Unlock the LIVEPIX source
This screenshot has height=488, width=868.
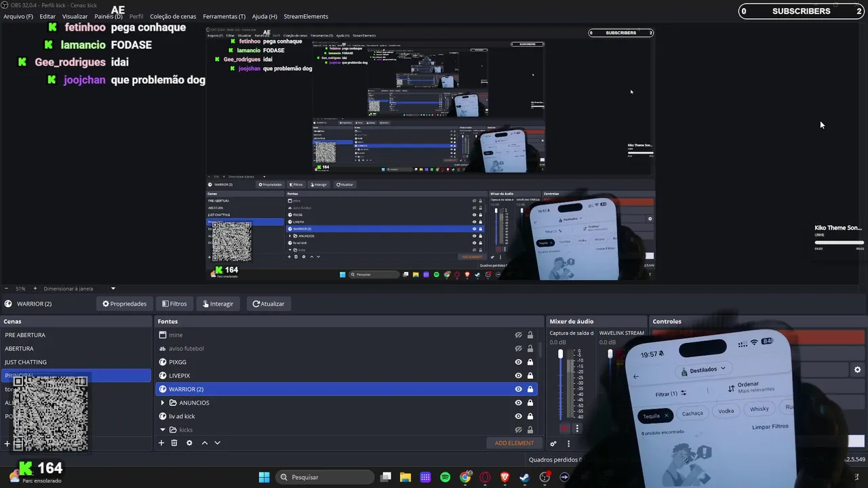click(x=530, y=375)
